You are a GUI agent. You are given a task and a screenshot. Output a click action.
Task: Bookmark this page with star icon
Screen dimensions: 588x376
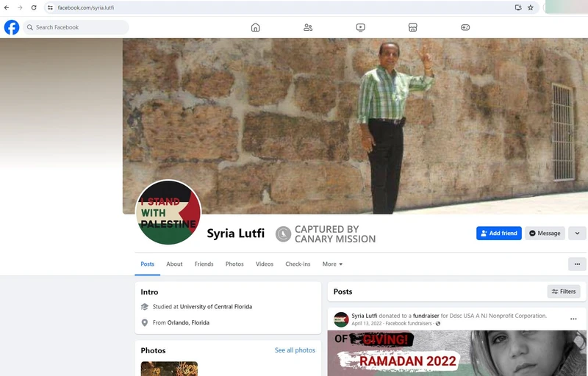530,7
